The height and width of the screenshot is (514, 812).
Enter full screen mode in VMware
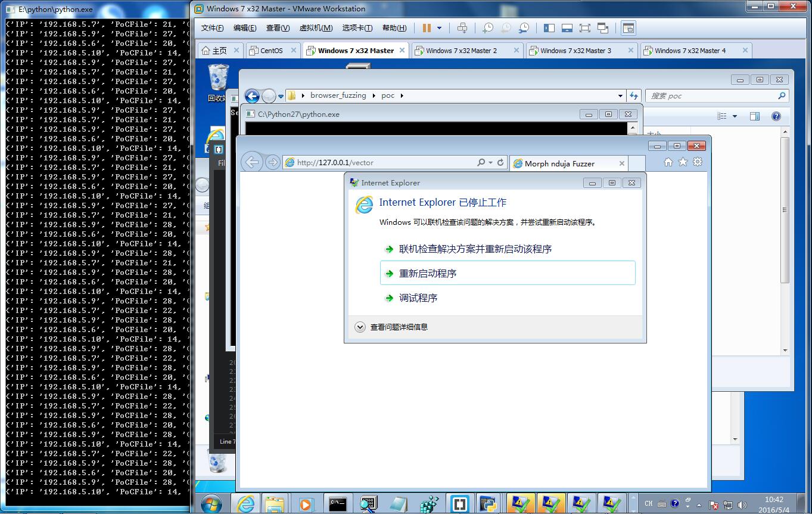585,28
